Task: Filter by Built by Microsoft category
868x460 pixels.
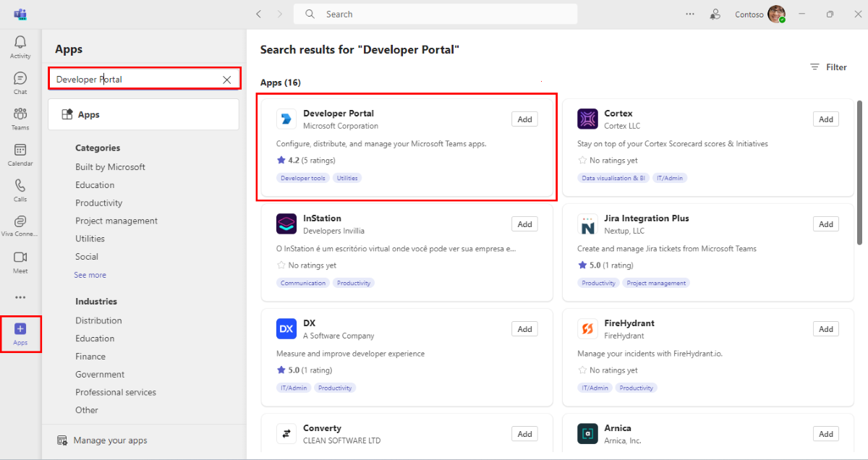Action: click(110, 167)
